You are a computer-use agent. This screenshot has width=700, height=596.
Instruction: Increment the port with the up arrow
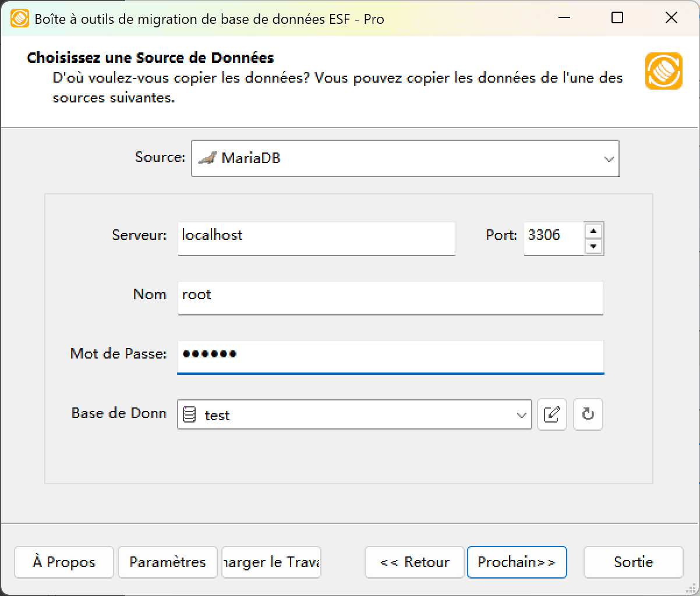pyautogui.click(x=593, y=231)
